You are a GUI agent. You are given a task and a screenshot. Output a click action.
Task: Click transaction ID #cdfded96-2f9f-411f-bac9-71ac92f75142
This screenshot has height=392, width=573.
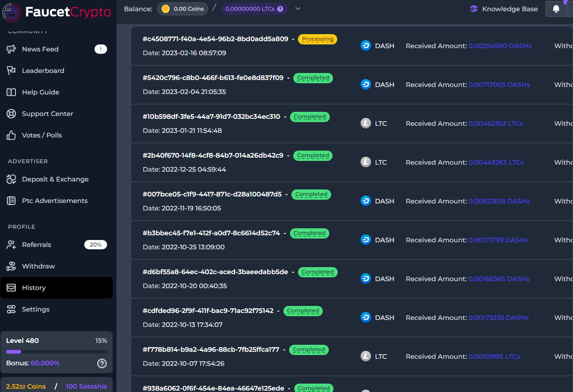pyautogui.click(x=208, y=311)
